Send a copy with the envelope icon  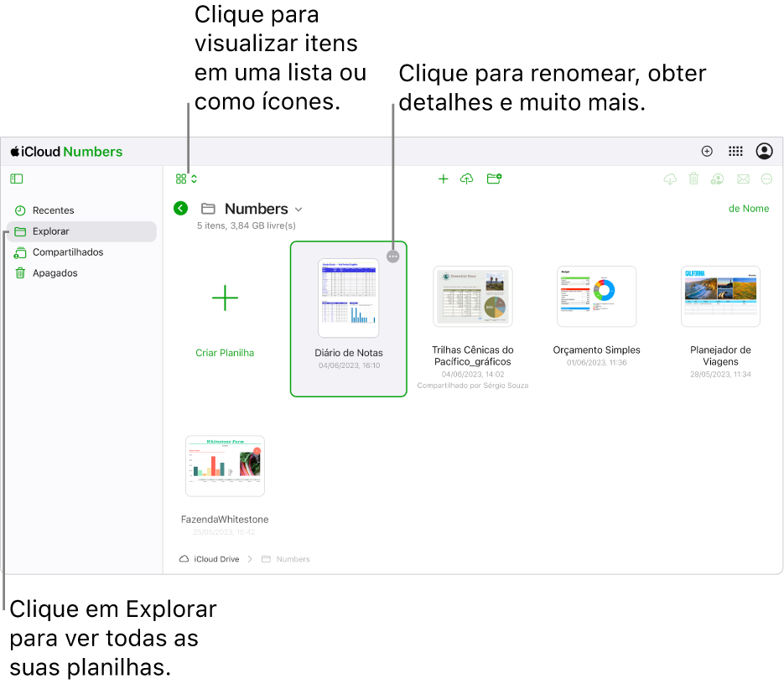tap(743, 179)
